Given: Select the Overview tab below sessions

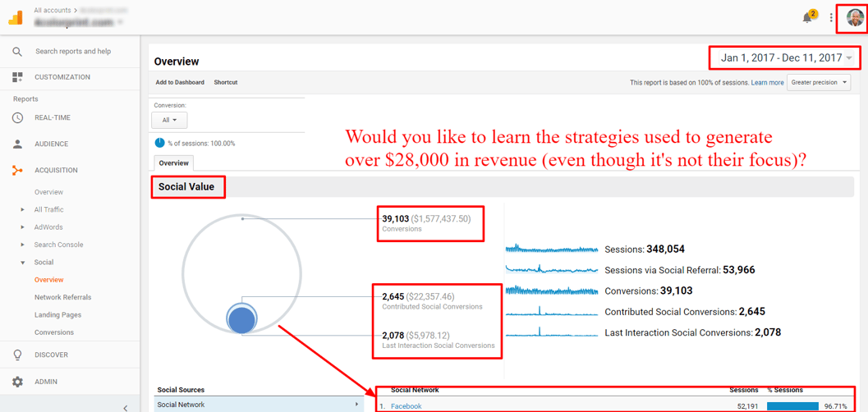Looking at the screenshot, I should tap(173, 163).
